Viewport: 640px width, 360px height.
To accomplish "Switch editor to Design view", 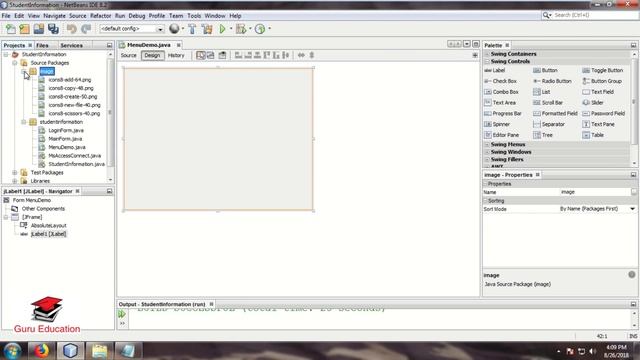I will [x=152, y=55].
